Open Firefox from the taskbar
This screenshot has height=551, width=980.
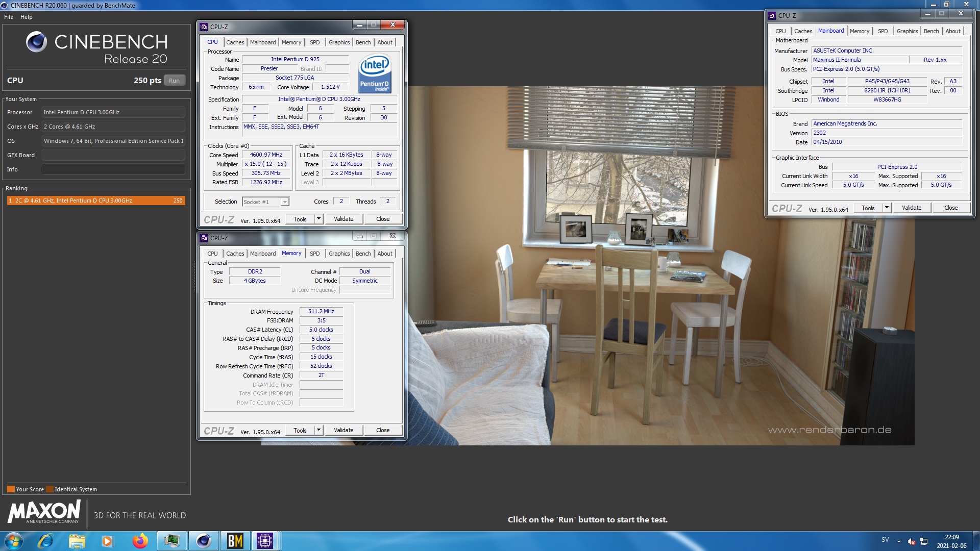tap(140, 541)
